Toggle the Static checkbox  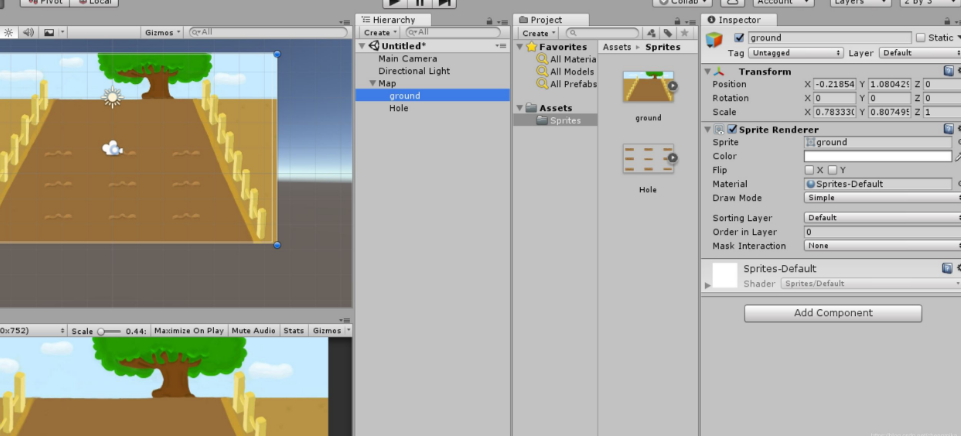tap(920, 37)
